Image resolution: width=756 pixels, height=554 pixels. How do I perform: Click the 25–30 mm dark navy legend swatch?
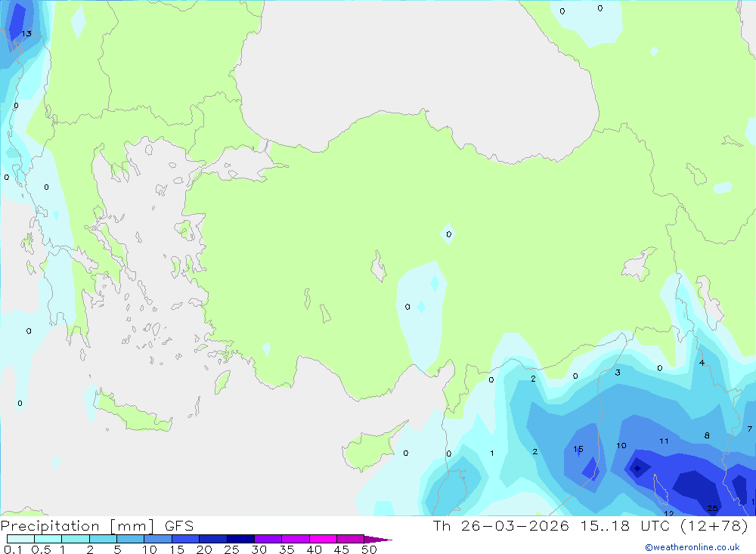240,539
